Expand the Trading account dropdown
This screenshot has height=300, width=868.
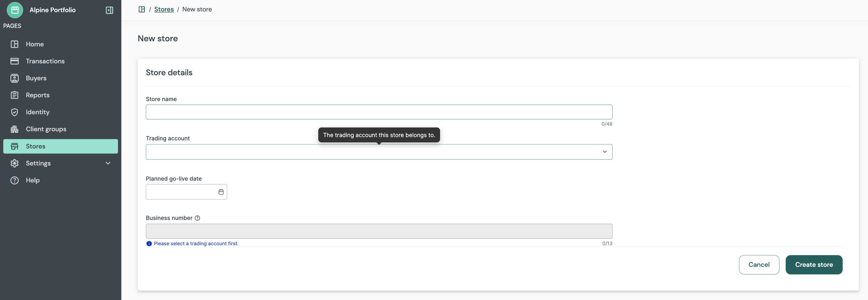pyautogui.click(x=605, y=151)
